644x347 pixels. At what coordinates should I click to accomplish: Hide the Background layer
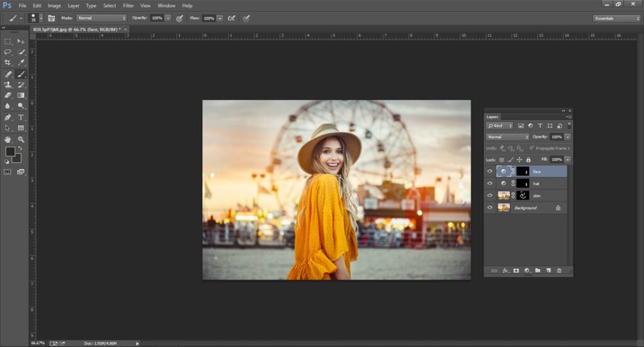point(489,208)
